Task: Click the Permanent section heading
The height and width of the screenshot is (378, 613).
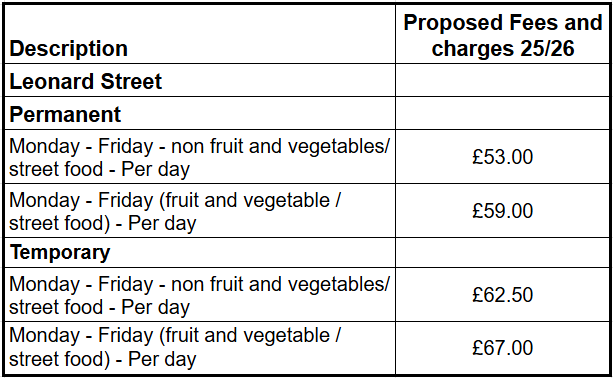Action: point(65,114)
